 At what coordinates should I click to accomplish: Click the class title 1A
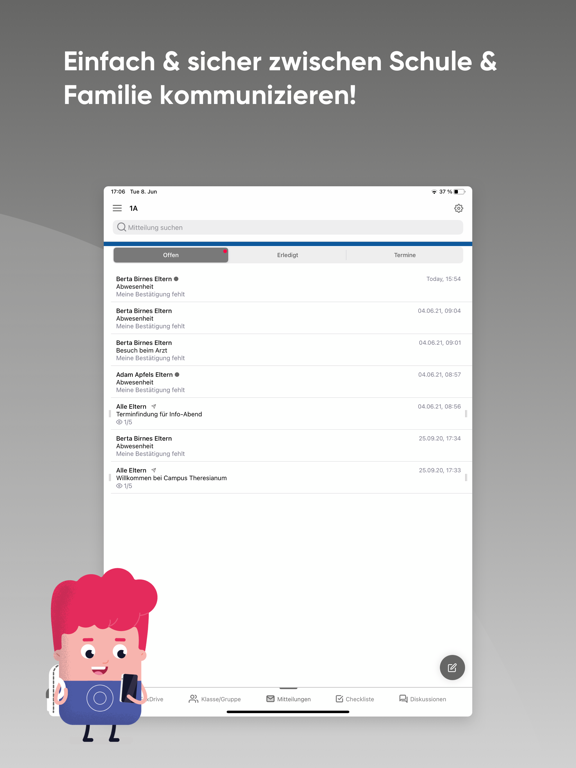pos(133,209)
